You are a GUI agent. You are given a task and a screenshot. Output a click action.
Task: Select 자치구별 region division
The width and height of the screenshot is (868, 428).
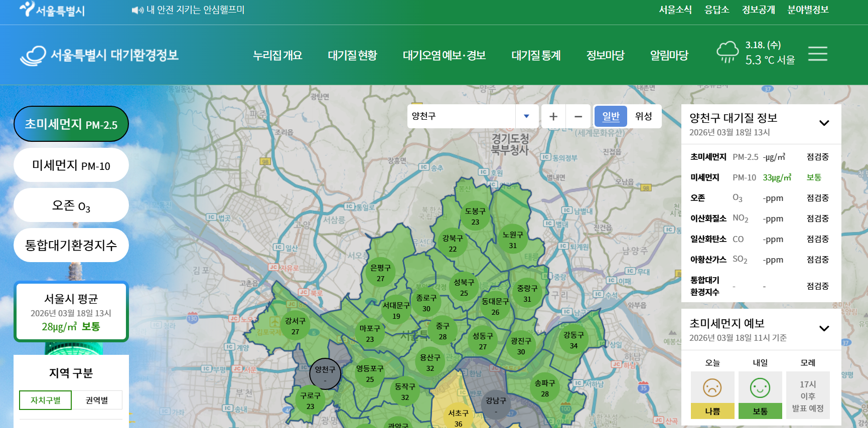[x=45, y=400]
